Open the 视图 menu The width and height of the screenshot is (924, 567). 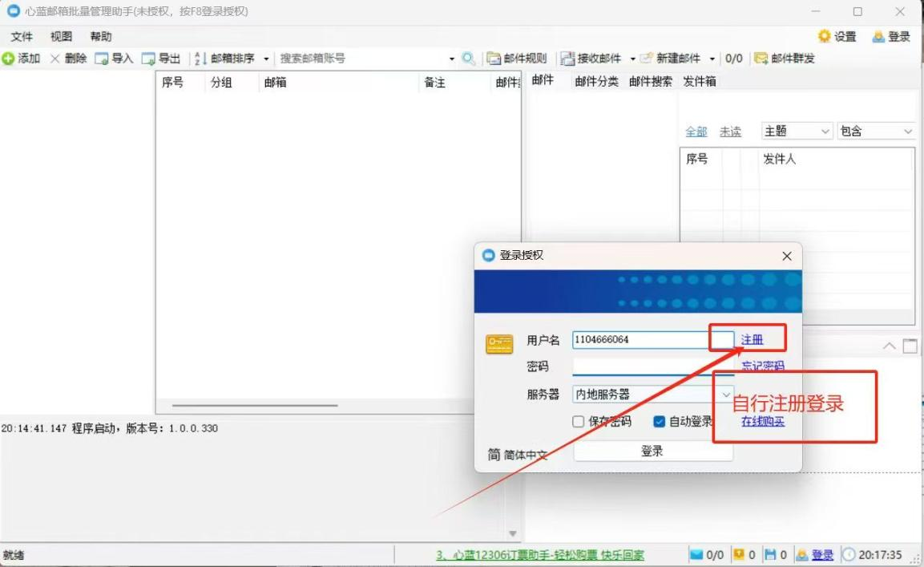[61, 37]
